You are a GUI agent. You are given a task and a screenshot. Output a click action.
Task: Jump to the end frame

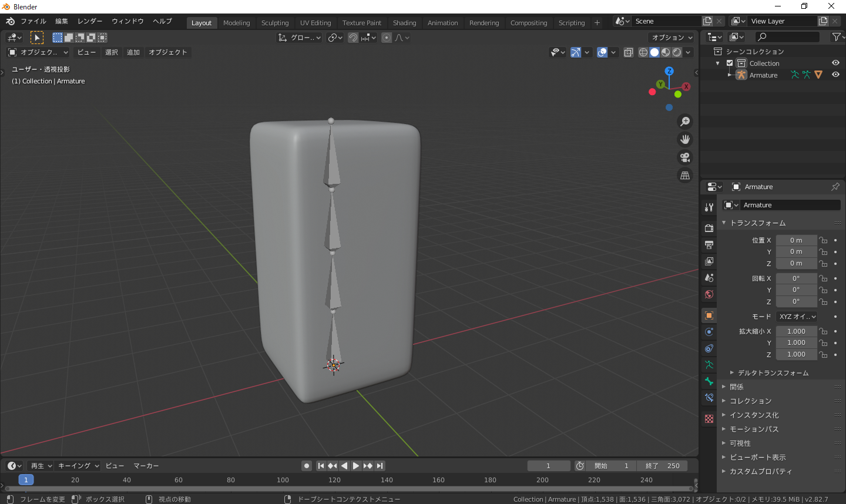[380, 466]
